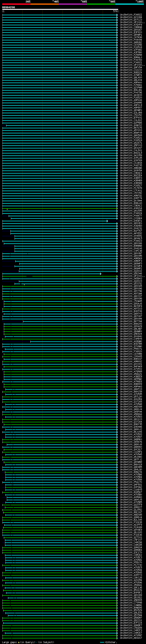This screenshot has width=146, height=644.
Task: Click the UniRef100_P04796 label
Action: click(x=131, y=93)
